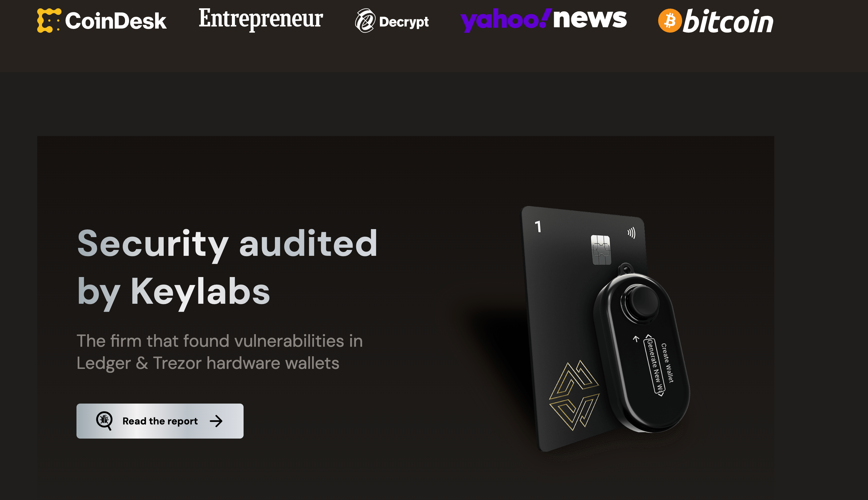The width and height of the screenshot is (868, 500).
Task: Click the Entrepreneur press logo
Action: coord(260,20)
